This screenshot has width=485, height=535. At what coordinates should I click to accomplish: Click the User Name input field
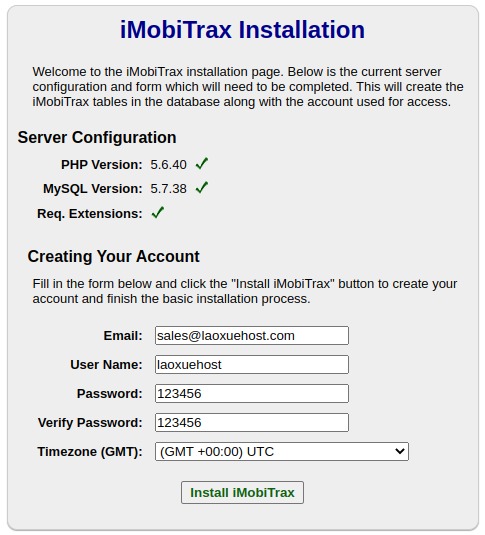tap(252, 364)
